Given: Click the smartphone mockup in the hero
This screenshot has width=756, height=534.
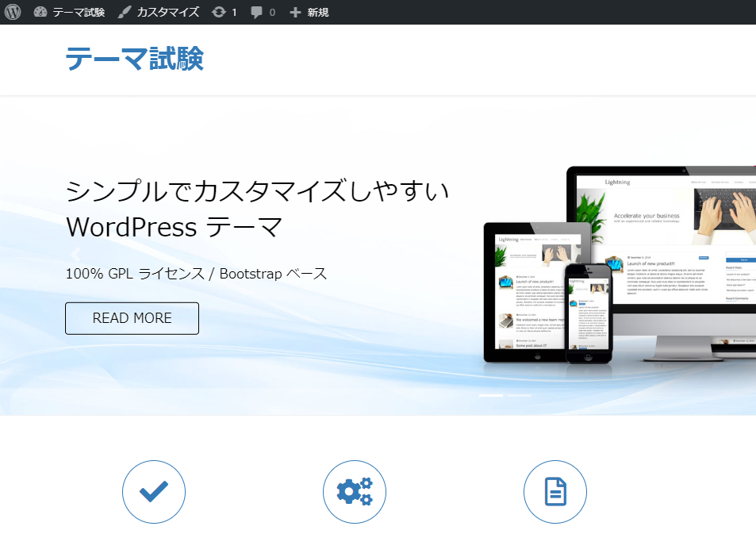Looking at the screenshot, I should click(588, 313).
